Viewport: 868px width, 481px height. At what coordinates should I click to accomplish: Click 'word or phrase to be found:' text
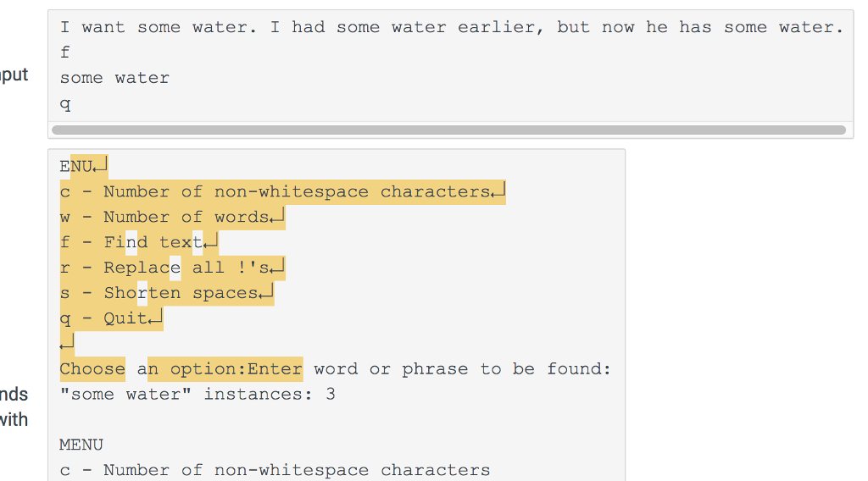462,368
